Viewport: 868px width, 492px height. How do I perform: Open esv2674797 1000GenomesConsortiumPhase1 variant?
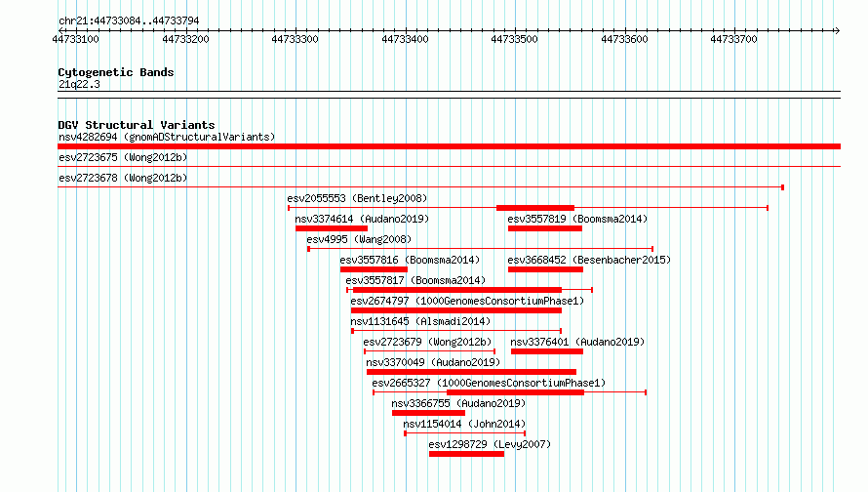(467, 301)
